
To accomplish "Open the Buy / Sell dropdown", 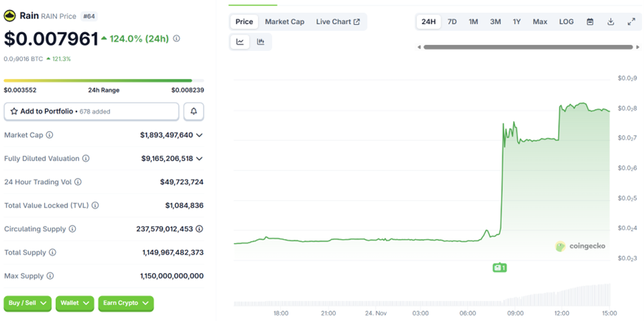I will click(28, 303).
